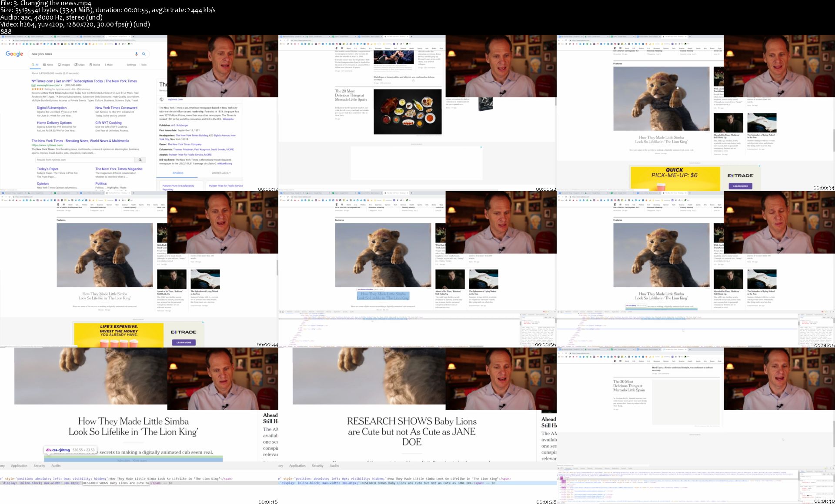Viewport: 835px width, 504px height.
Task: Click LEARN MORE on the QUICK PICK-ME-UP E*TRADE ad
Action: coord(740,186)
